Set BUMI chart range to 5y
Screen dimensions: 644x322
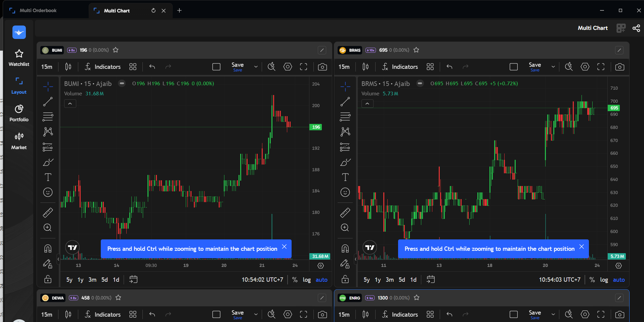point(69,280)
